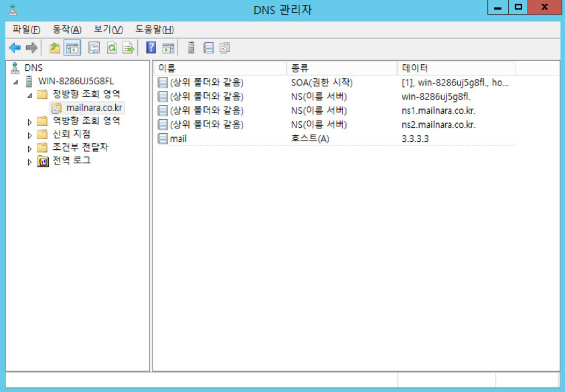Click the '호스트(A)' type cell

310,138
